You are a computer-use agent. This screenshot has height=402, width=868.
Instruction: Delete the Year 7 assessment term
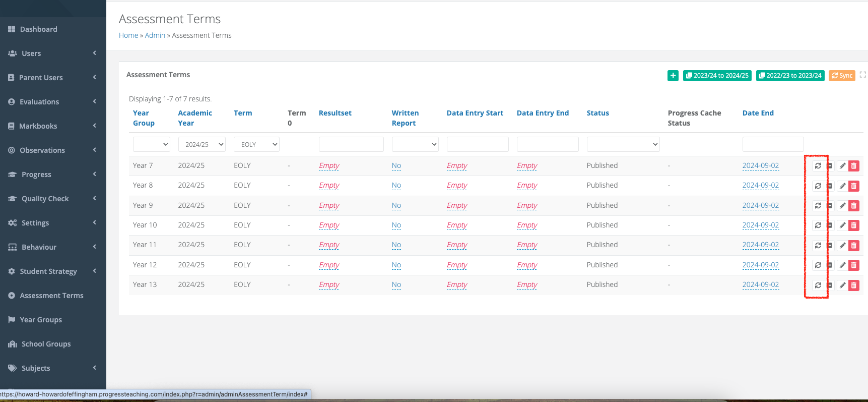(x=854, y=166)
